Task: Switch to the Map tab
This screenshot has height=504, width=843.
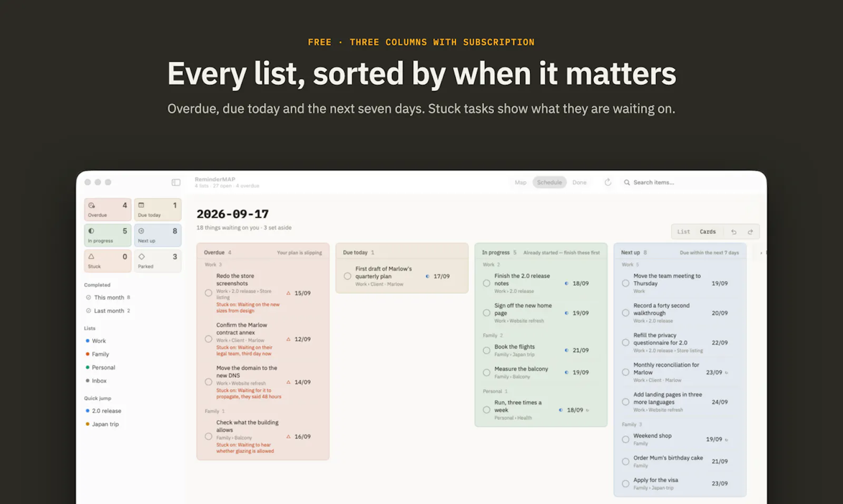Action: 521,182
